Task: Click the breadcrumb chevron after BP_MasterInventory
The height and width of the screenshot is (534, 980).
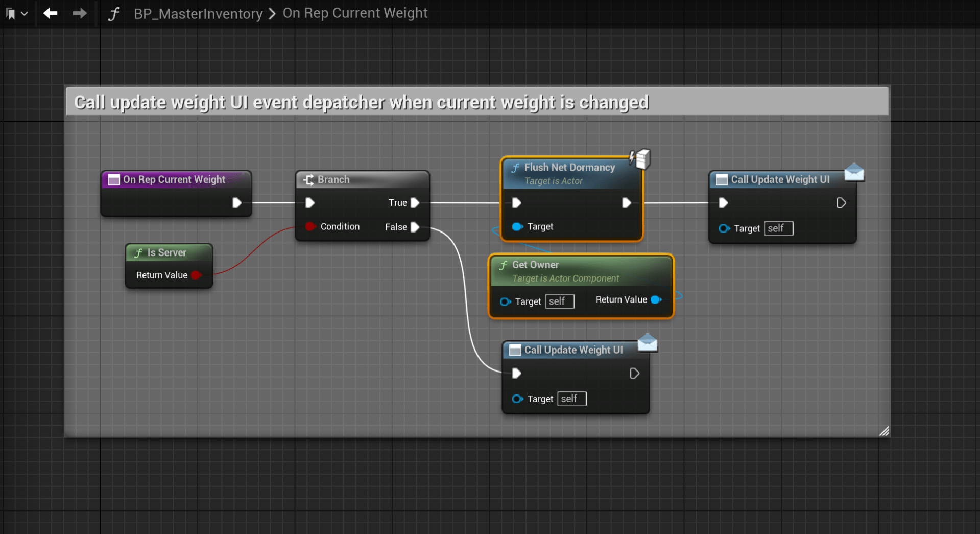Action: pyautogui.click(x=272, y=14)
